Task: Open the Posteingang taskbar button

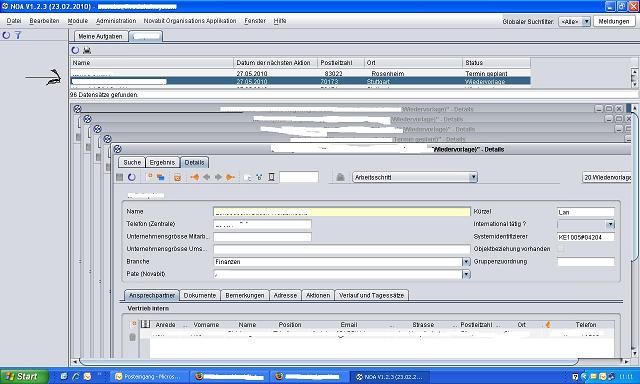Action: (x=150, y=377)
